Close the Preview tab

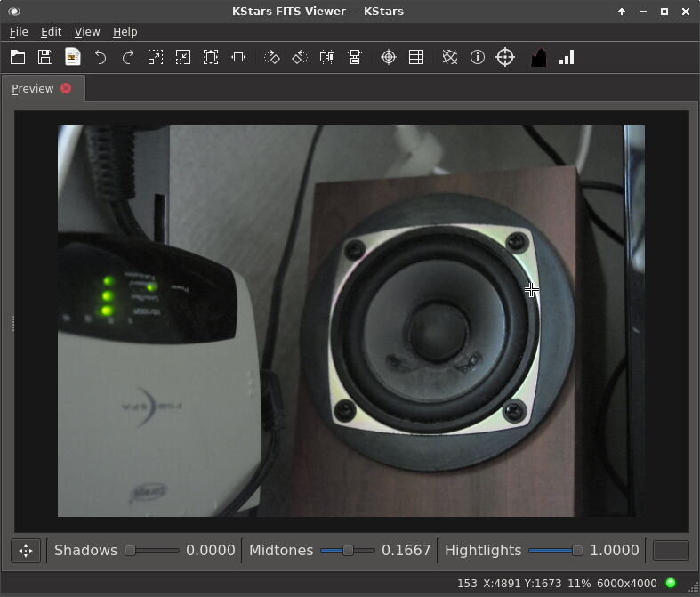(66, 88)
